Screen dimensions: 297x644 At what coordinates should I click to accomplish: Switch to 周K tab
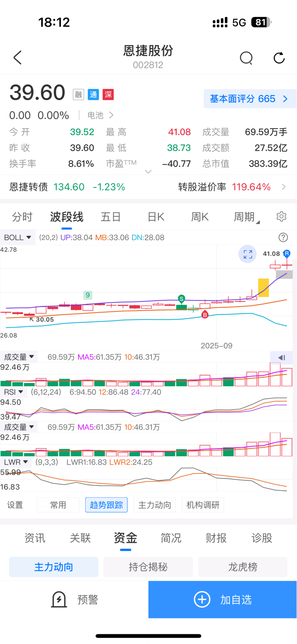(x=200, y=217)
